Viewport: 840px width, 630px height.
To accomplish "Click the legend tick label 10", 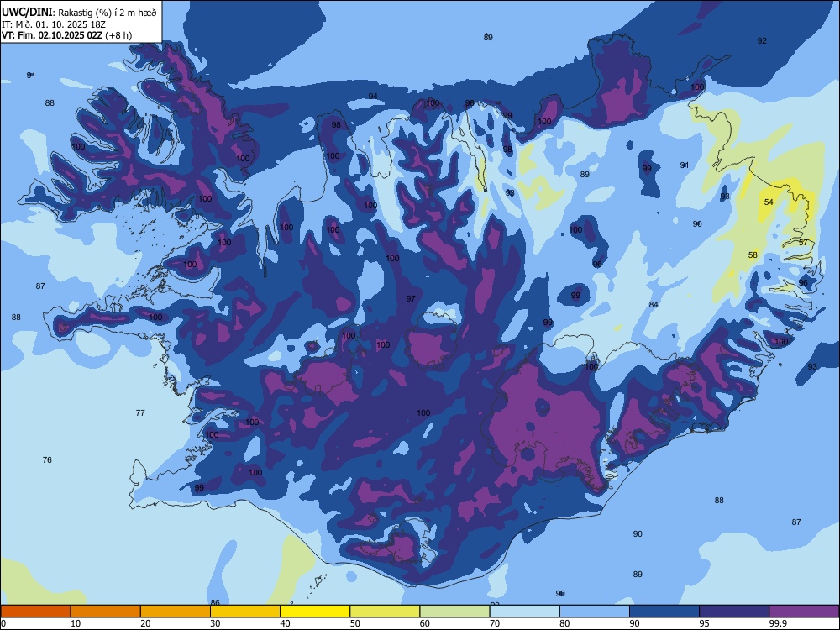I will point(76,623).
